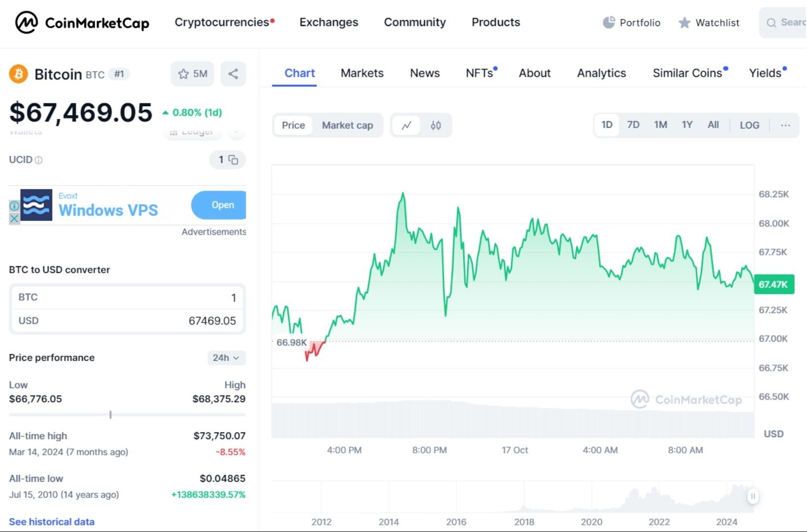Share the Bitcoin page via share icon

click(233, 74)
